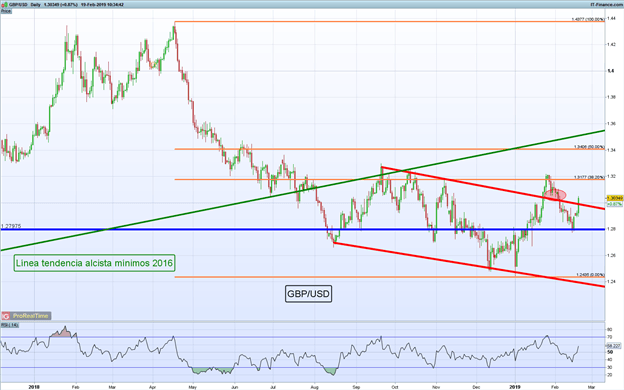Viewport: 624px width, 390px height.
Task: Click the green +0.87% change tag
Action: (x=614, y=204)
